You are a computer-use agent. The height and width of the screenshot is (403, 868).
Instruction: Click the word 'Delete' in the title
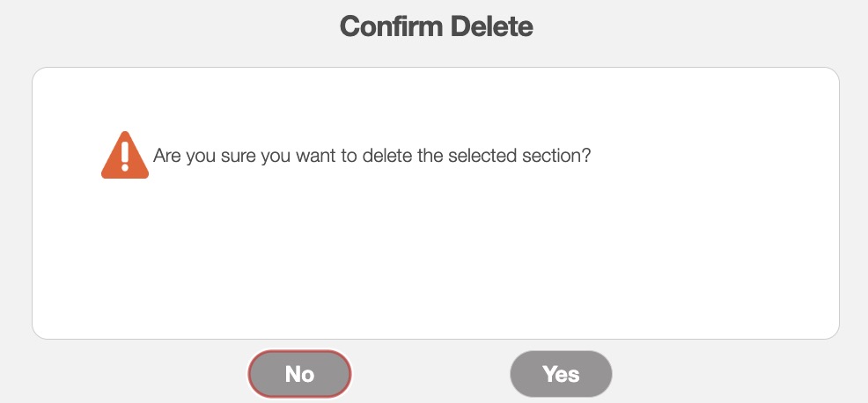pyautogui.click(x=491, y=26)
